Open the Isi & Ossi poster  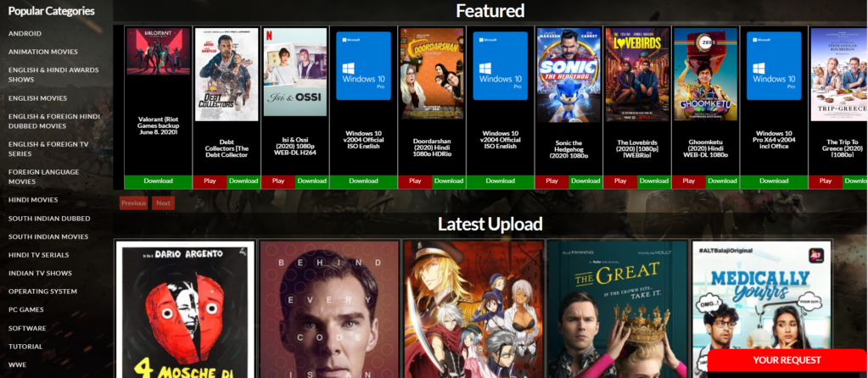coord(295,72)
